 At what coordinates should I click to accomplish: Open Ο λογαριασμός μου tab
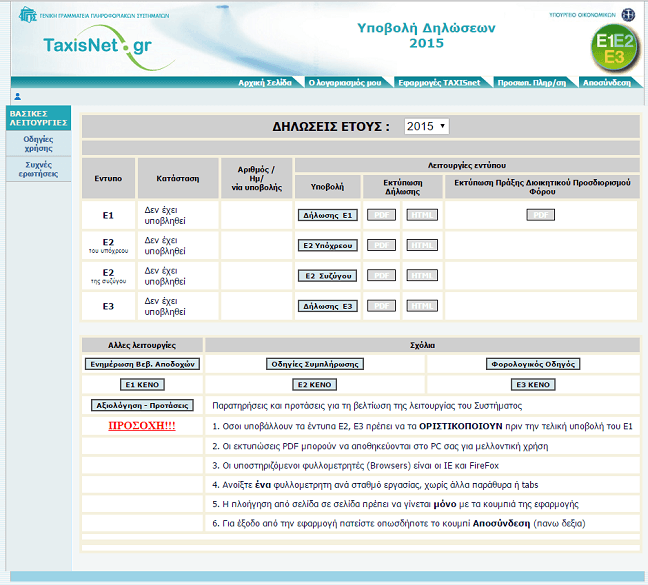point(345,83)
